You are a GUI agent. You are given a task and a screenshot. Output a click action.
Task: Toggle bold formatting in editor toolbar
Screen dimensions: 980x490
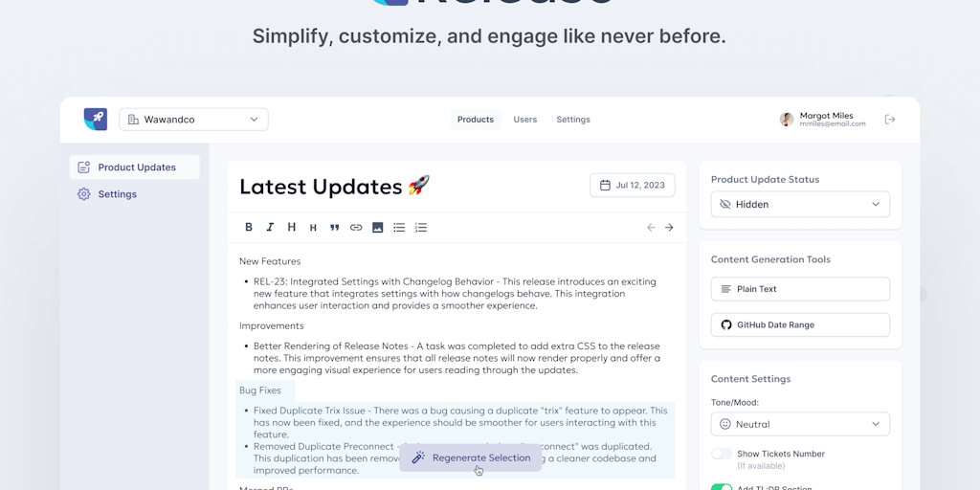pos(249,228)
